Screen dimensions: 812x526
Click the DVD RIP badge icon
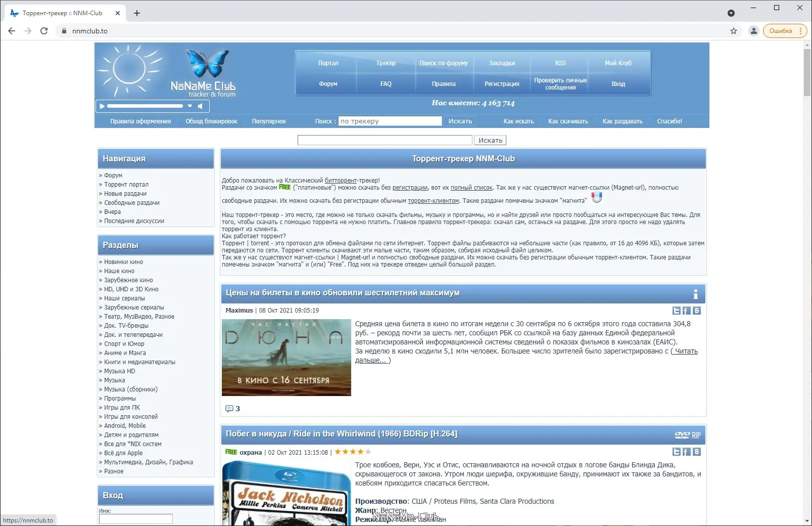(687, 435)
